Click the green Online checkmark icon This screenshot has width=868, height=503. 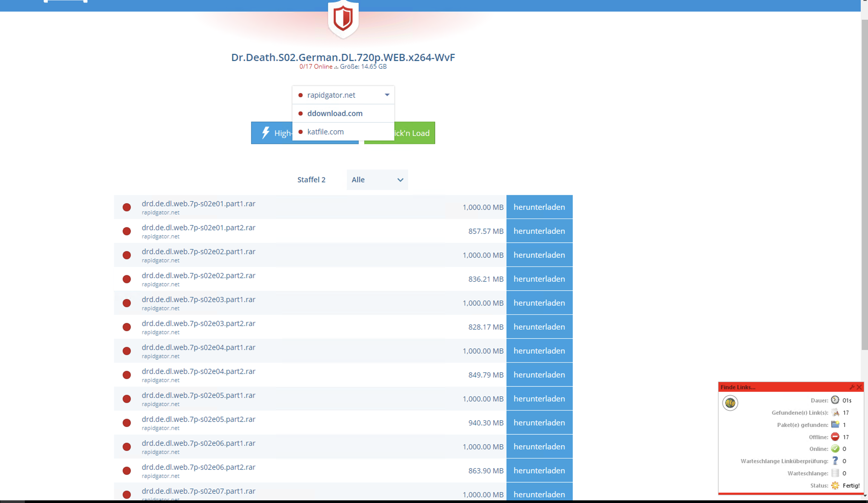click(835, 448)
